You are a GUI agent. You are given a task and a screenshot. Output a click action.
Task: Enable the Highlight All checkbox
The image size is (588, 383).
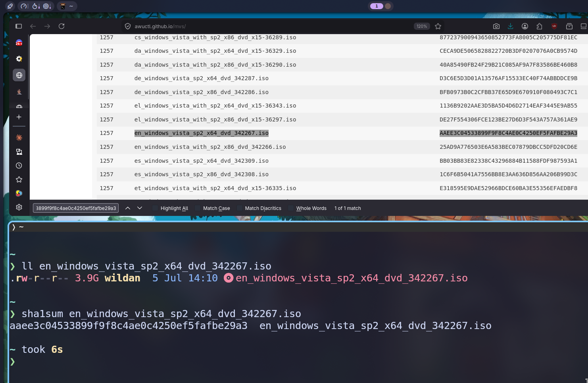coord(155,208)
